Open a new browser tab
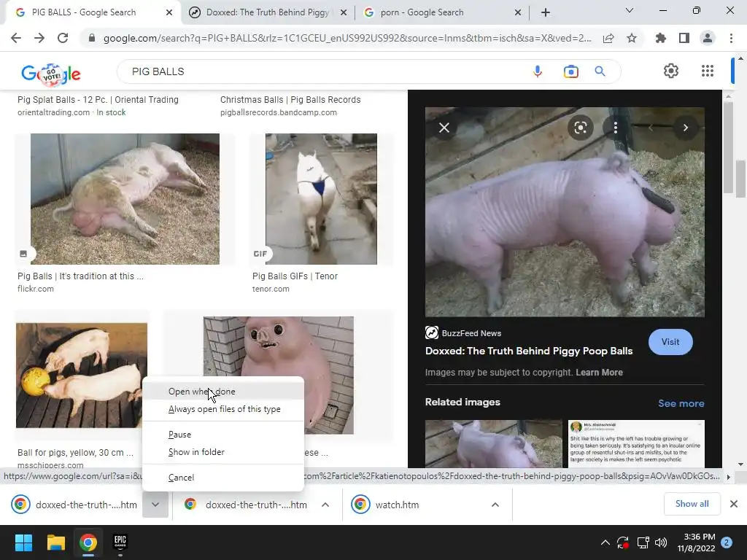Image resolution: width=747 pixels, height=560 pixels. (x=546, y=13)
